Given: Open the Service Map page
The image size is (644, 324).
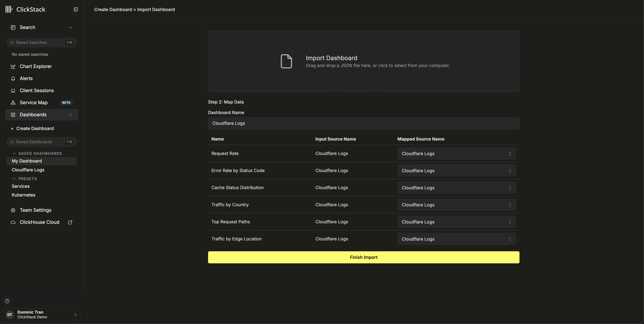Looking at the screenshot, I should click(34, 103).
